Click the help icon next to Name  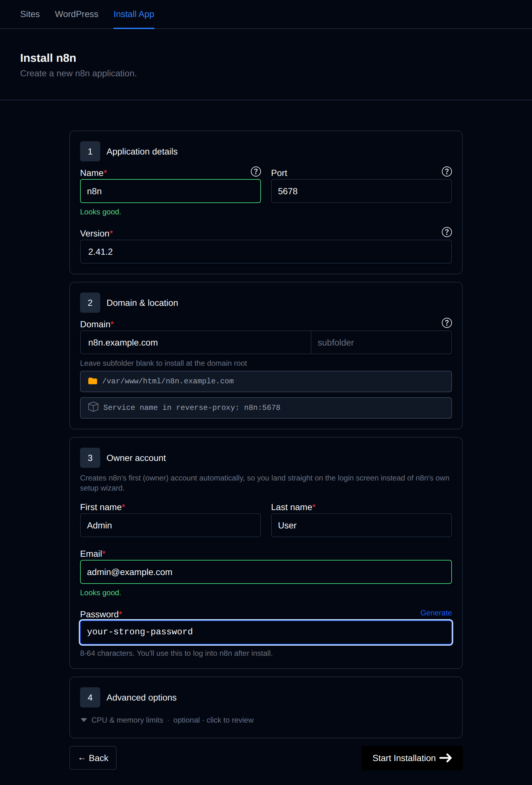(256, 172)
